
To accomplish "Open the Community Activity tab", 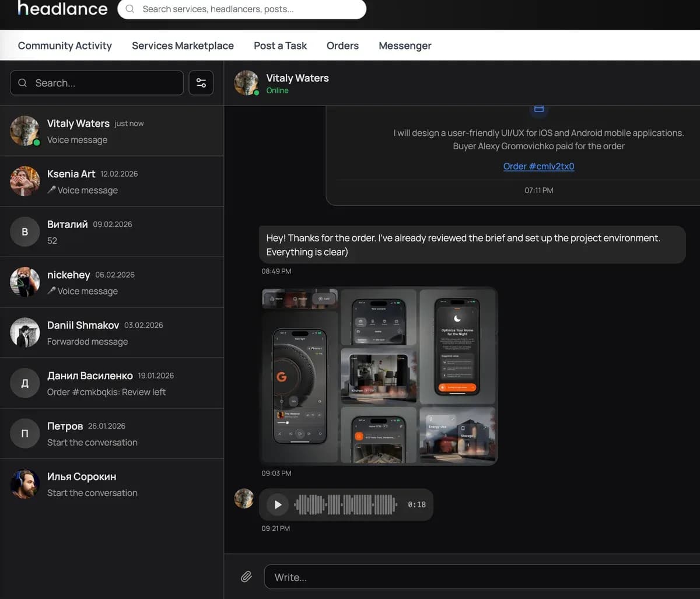I will click(65, 45).
